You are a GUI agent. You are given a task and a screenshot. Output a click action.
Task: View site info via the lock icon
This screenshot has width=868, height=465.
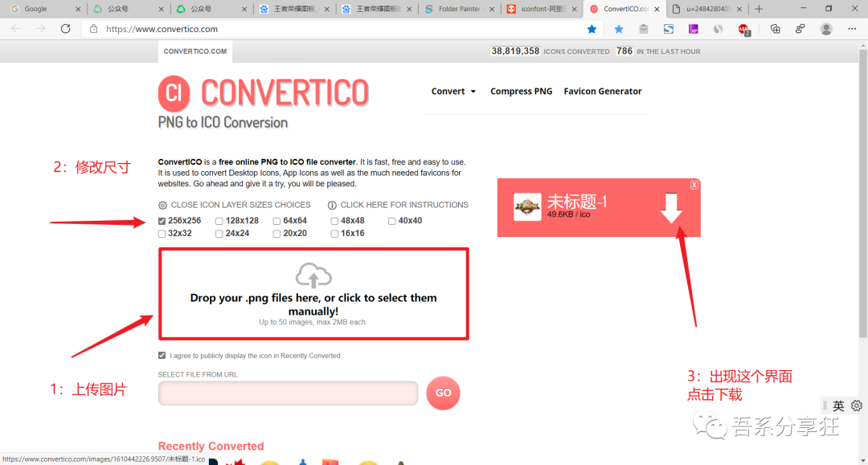coord(93,29)
